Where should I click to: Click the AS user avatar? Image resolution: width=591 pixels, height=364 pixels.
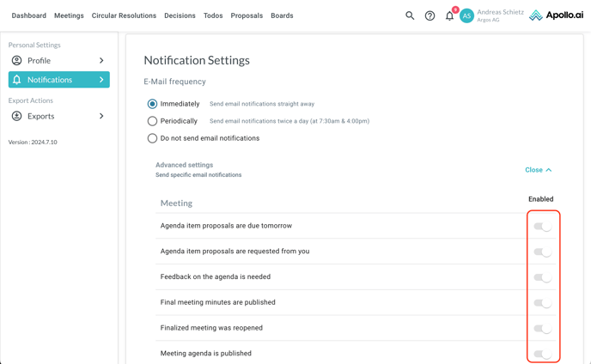[x=466, y=15]
